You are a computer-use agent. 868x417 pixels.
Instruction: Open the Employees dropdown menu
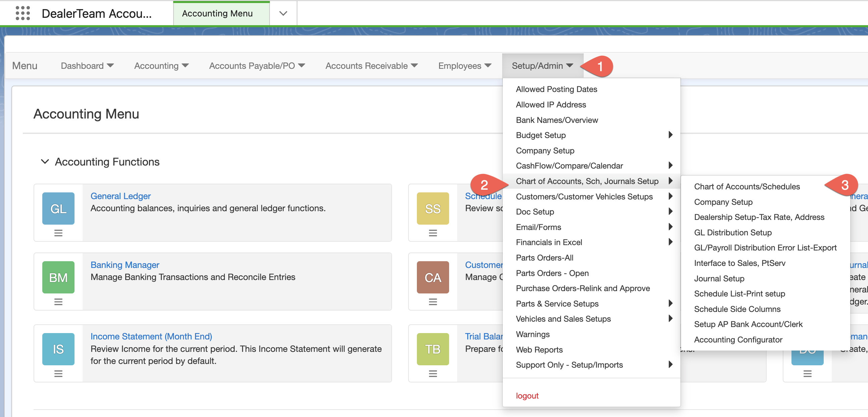coord(465,66)
